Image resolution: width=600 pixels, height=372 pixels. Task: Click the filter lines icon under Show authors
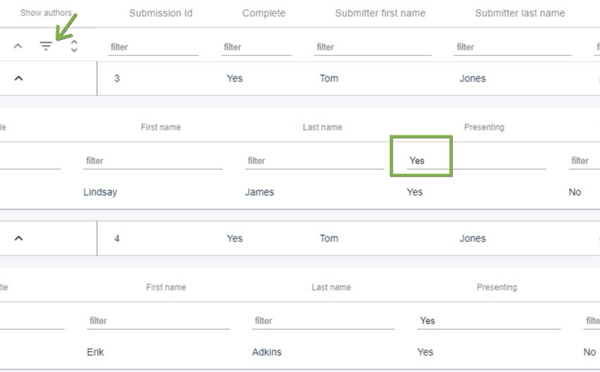tap(46, 46)
